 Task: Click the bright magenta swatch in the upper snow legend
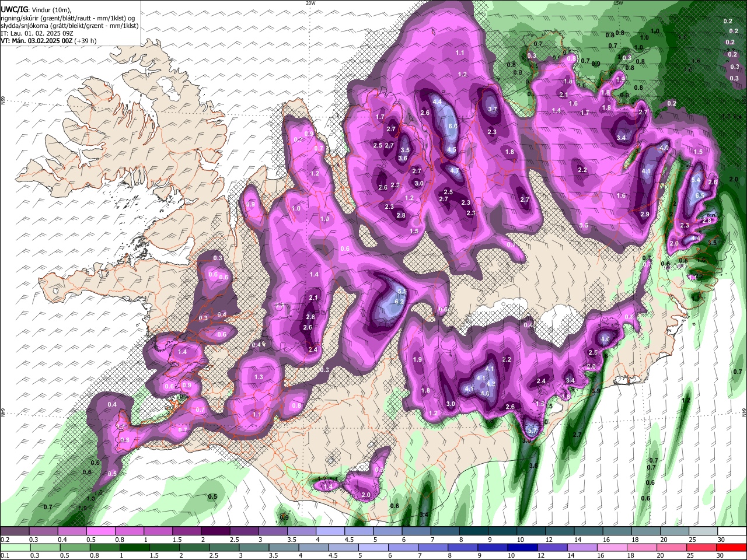[101, 531]
